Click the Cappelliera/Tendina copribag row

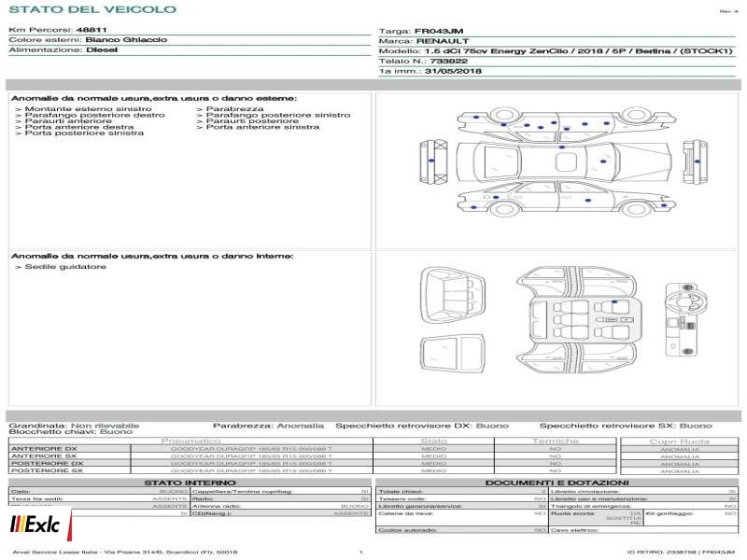pos(281,492)
